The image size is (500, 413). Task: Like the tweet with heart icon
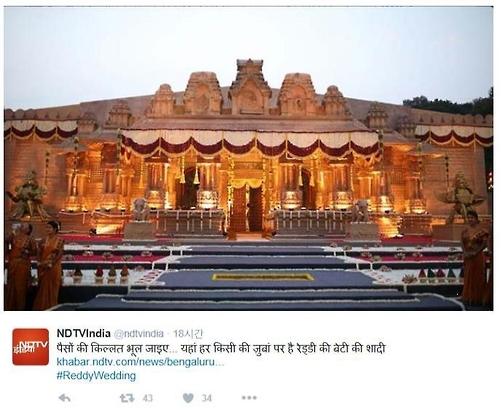(188, 398)
